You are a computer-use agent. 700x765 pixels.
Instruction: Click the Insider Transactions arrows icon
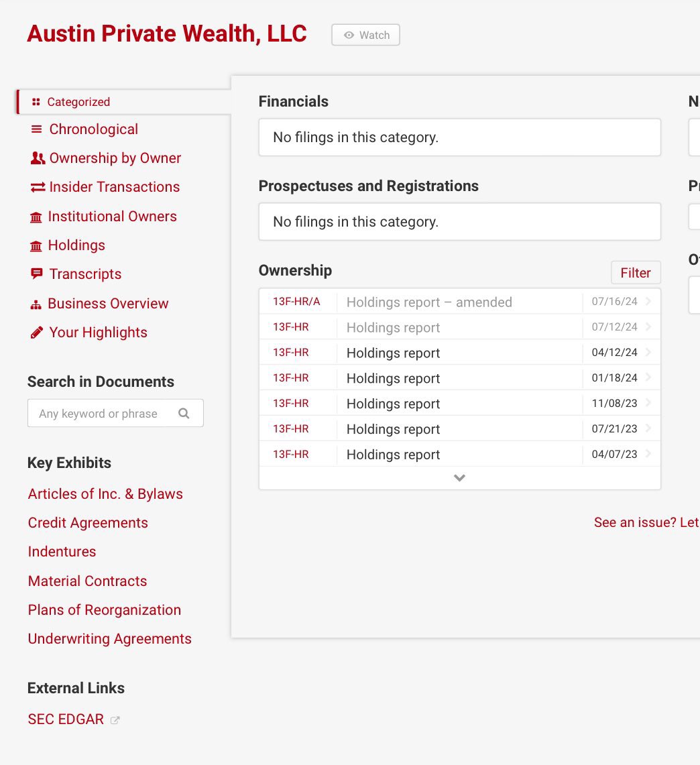(38, 187)
